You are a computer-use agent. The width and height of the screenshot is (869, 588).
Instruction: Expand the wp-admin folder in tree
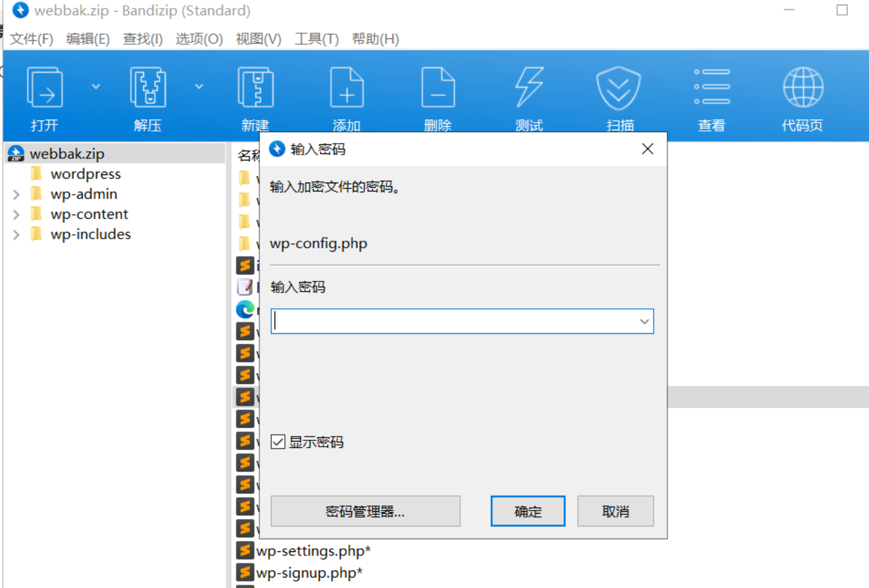[x=16, y=194]
